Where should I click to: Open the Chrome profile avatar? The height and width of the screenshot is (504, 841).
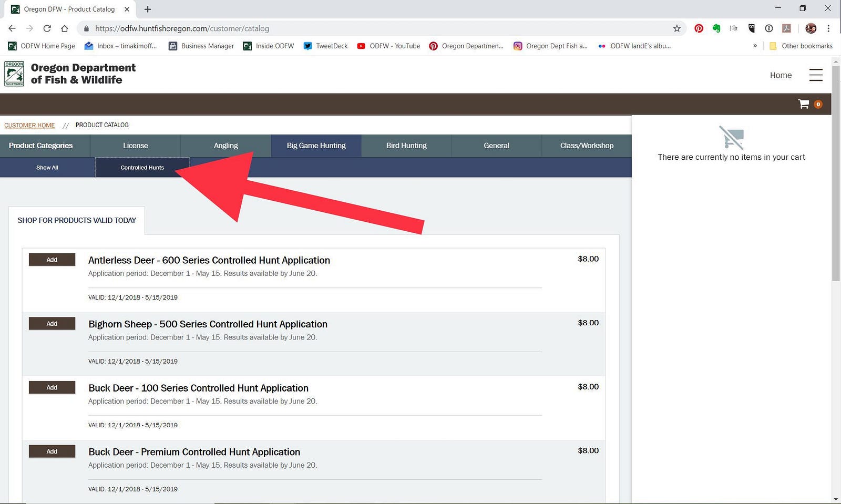(811, 28)
